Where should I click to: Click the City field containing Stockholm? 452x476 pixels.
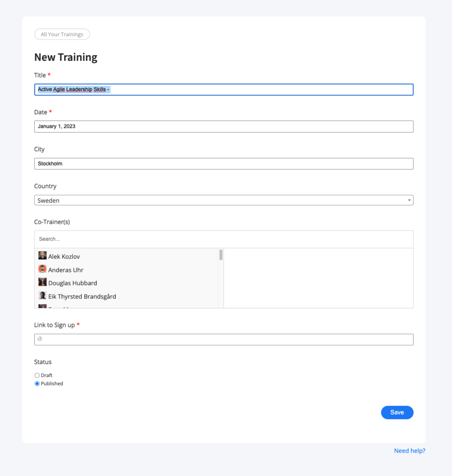tap(224, 164)
